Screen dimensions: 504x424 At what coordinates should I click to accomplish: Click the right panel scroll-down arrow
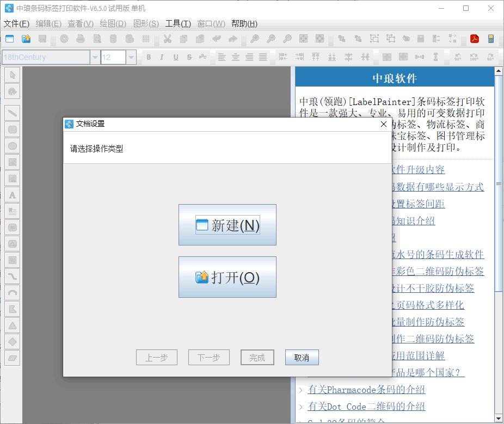point(499,419)
